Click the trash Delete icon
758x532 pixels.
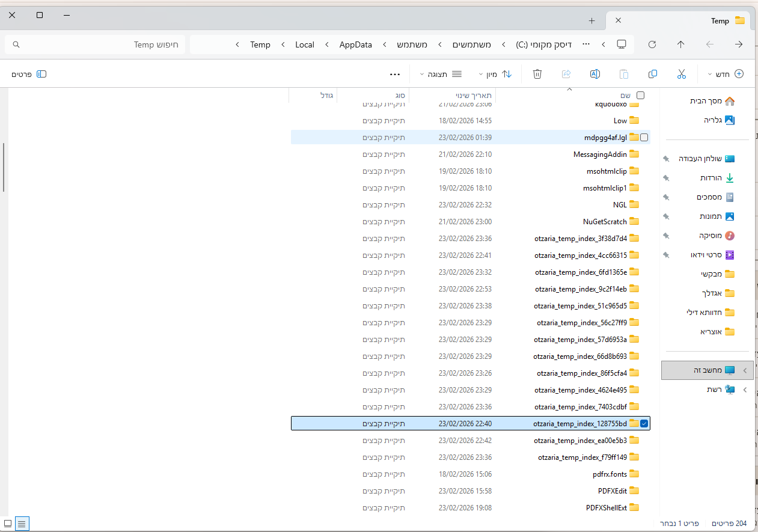tap(537, 74)
